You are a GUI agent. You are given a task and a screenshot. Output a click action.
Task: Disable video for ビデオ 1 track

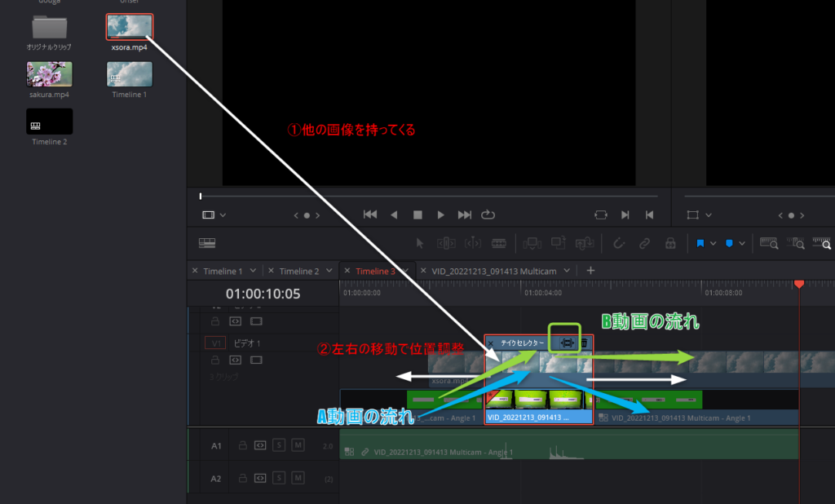tap(256, 360)
